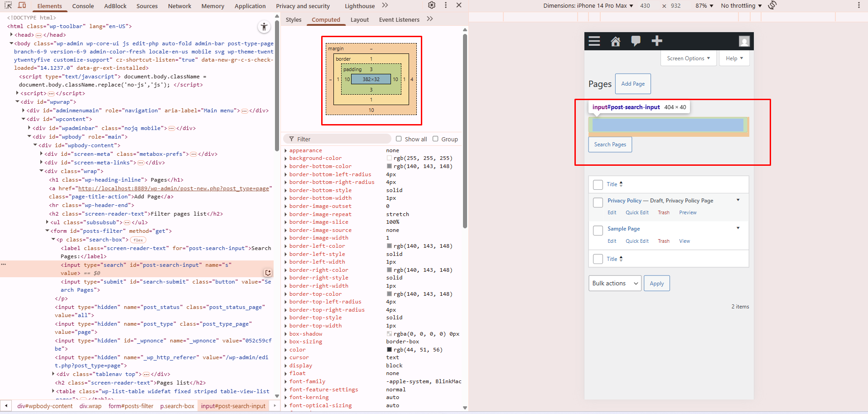Image resolution: width=868 pixels, height=414 pixels.
Task: Click the filter funnel icon in Computed pane
Action: pyautogui.click(x=291, y=139)
